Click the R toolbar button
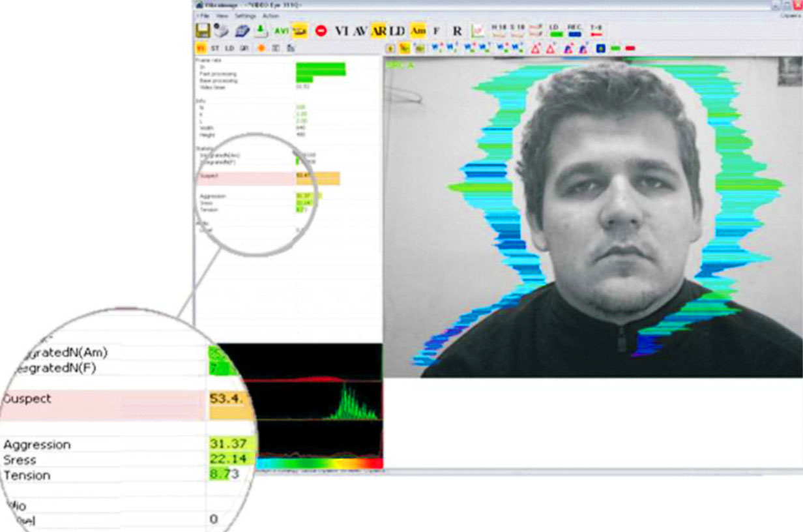Viewport: 803px width, 532px height. [x=457, y=31]
